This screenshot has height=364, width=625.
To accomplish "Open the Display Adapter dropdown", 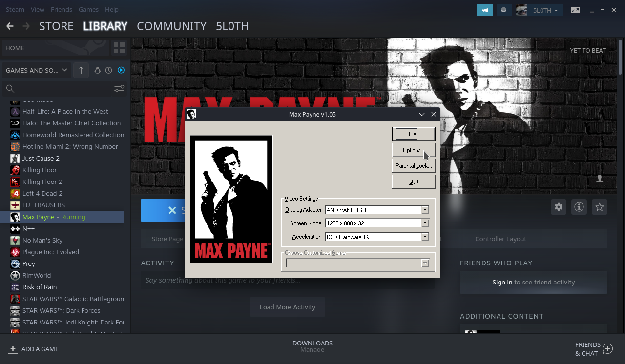I will pyautogui.click(x=425, y=210).
